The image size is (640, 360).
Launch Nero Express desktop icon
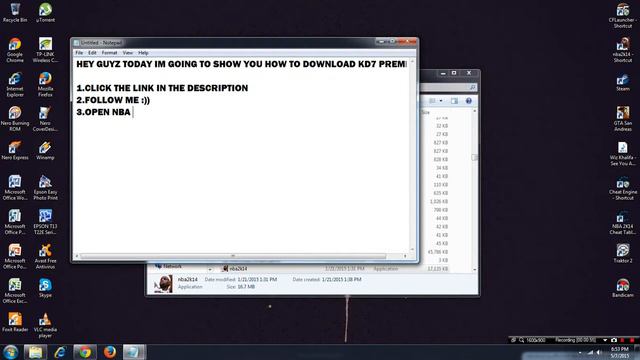pyautogui.click(x=15, y=150)
